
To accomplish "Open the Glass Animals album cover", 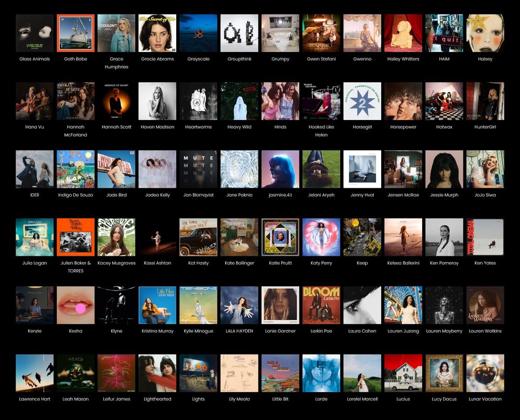I will point(34,33).
